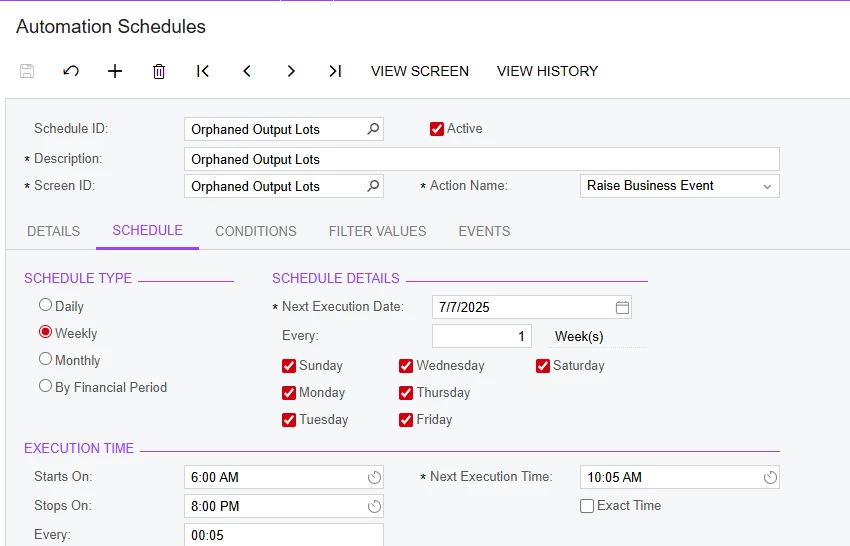
Task: Uncheck the Tuesday checkbox
Action: [x=289, y=420]
